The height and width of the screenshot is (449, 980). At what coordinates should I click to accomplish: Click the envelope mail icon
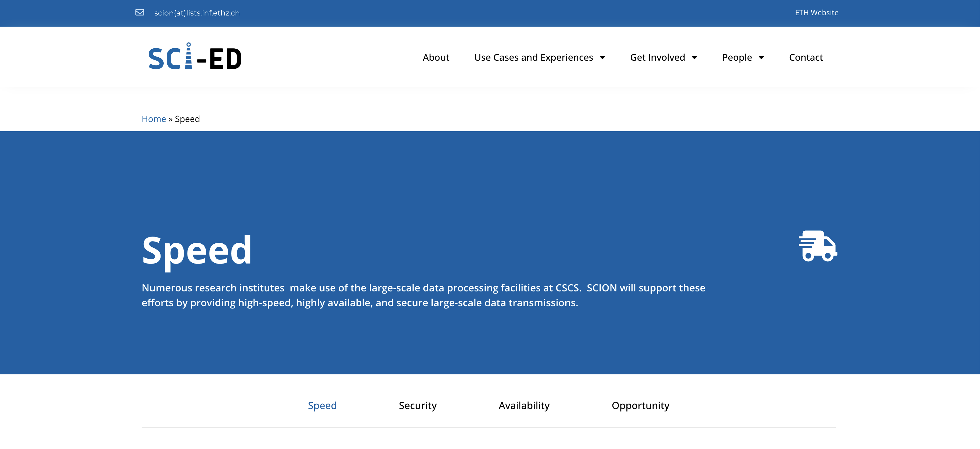(x=139, y=13)
